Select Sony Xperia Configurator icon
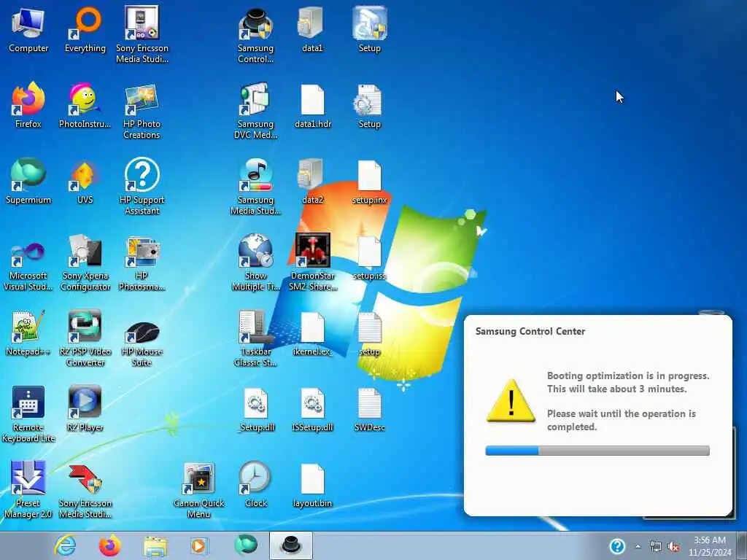 85,262
